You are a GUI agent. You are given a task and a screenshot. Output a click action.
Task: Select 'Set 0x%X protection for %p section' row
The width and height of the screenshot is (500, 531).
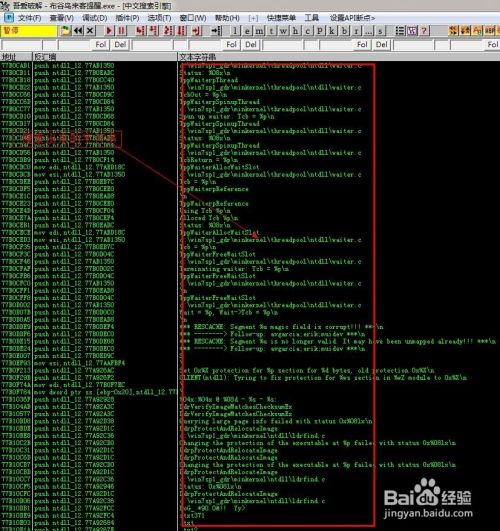307,370
